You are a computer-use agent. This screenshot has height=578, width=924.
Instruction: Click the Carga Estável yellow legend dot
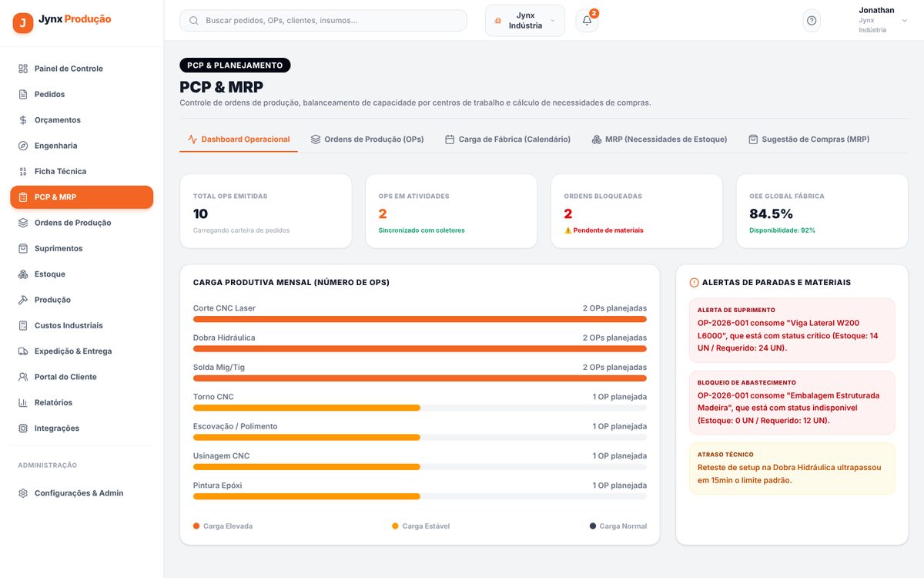point(396,526)
